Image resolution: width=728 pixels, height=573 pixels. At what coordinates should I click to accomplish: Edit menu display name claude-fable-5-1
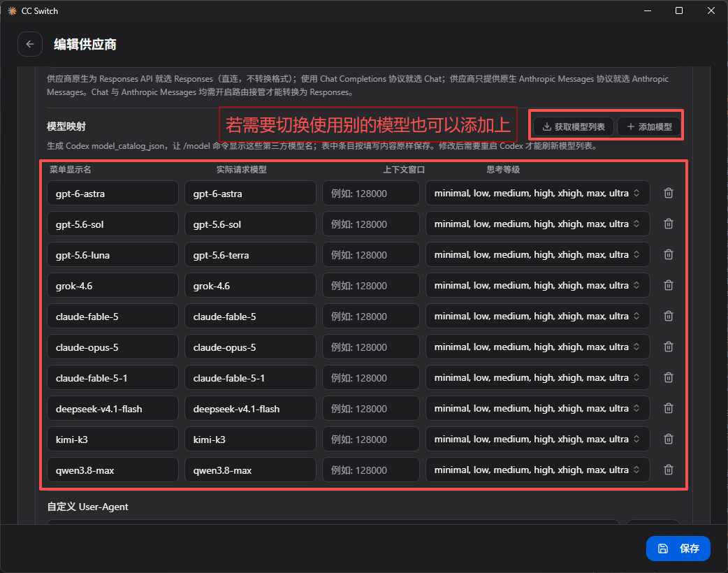(112, 377)
